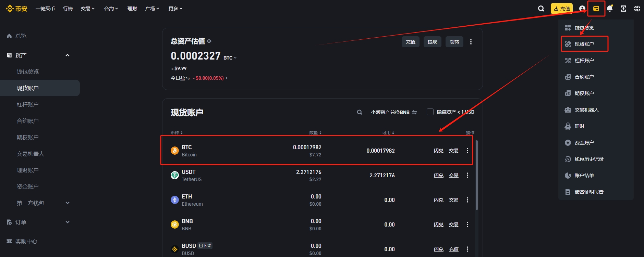Open the language globe icon
644x257 pixels.
pyautogui.click(x=637, y=9)
